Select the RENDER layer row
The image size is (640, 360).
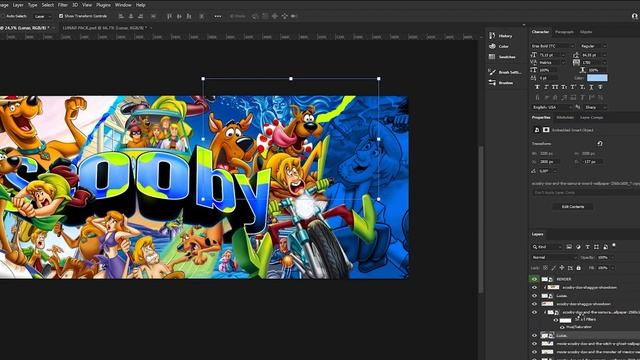[585, 279]
